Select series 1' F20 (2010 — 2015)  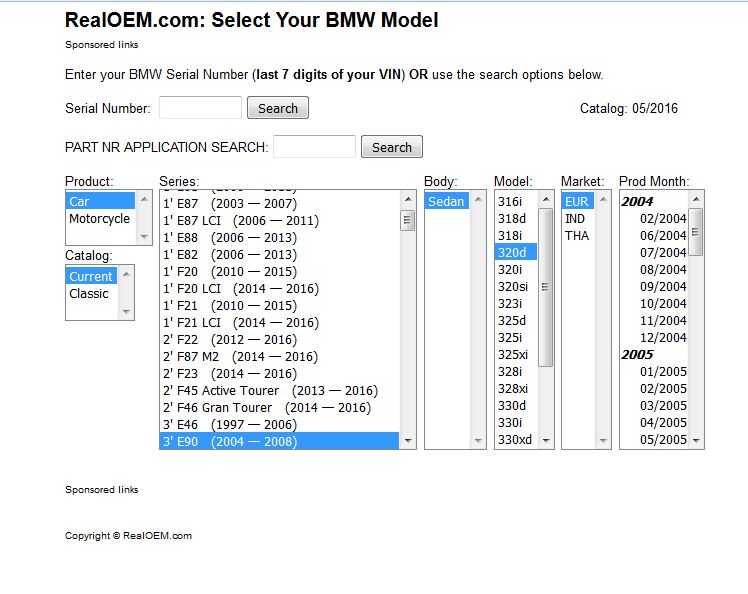(279, 271)
